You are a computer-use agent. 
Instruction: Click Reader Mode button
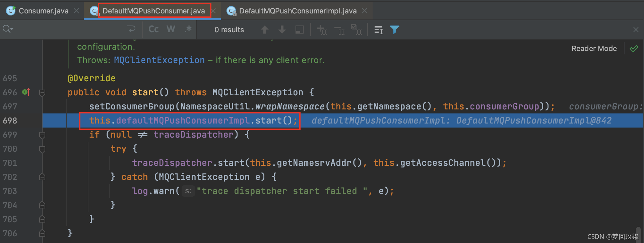pos(594,49)
